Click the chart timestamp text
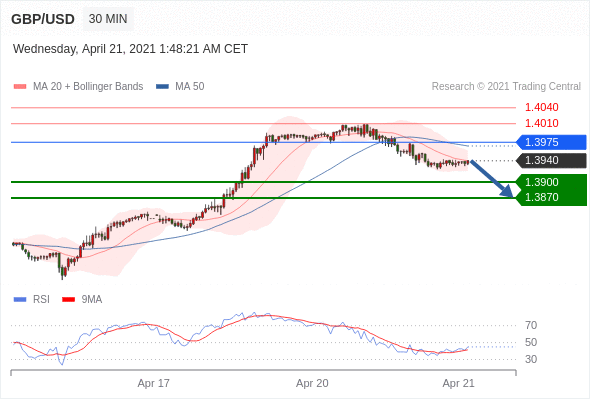The width and height of the screenshot is (590, 400). 130,49
